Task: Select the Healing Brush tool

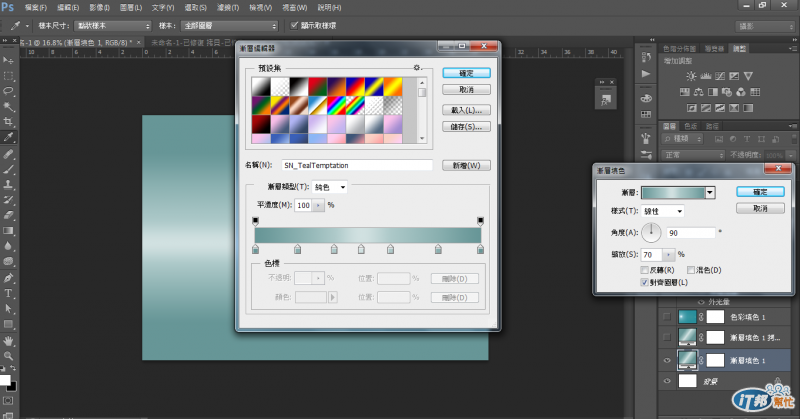Action: click(8, 154)
